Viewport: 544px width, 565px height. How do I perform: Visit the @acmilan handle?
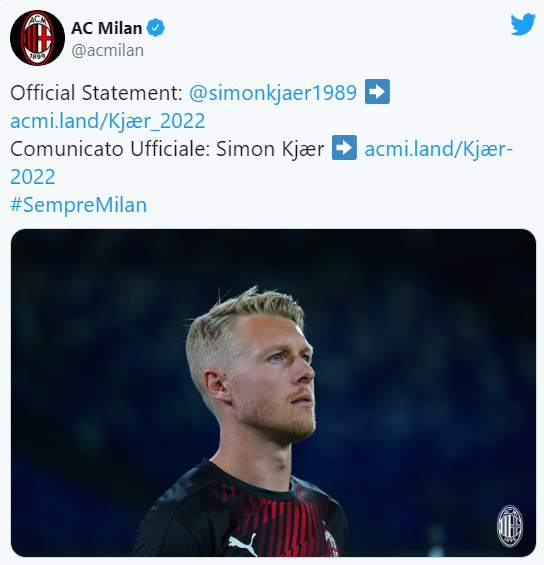pyautogui.click(x=107, y=50)
